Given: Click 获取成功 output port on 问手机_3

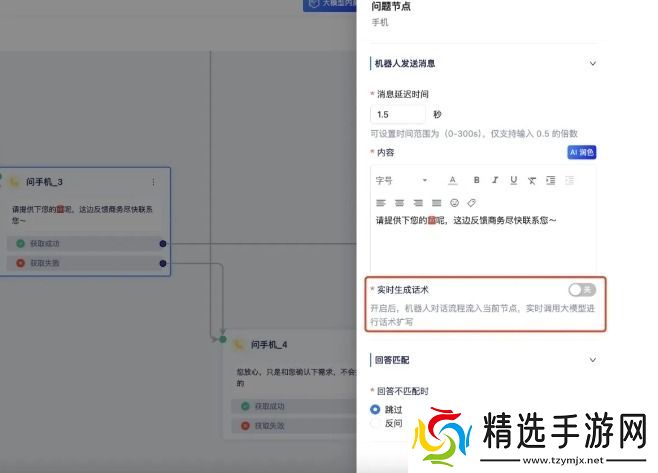Looking at the screenshot, I should point(163,243).
